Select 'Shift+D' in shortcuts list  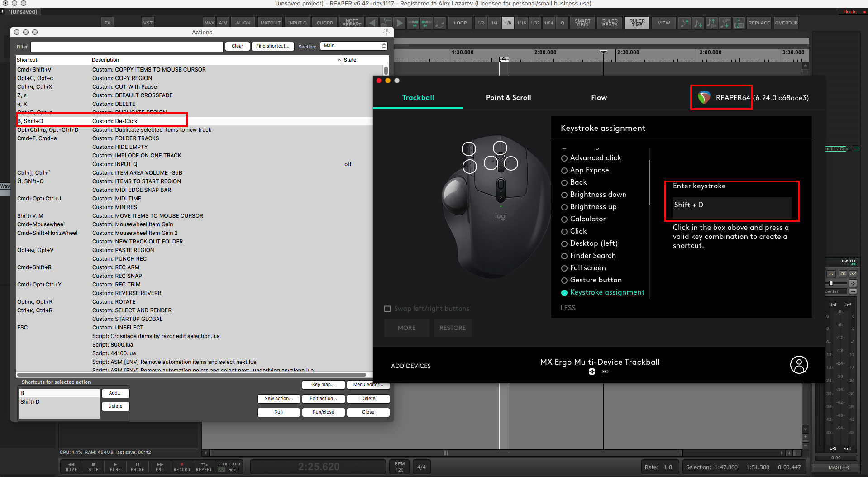58,402
